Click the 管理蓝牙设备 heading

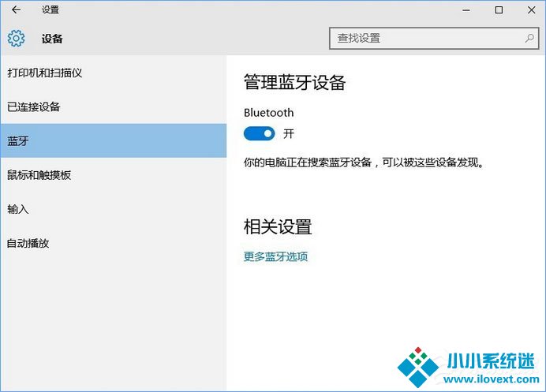[294, 83]
